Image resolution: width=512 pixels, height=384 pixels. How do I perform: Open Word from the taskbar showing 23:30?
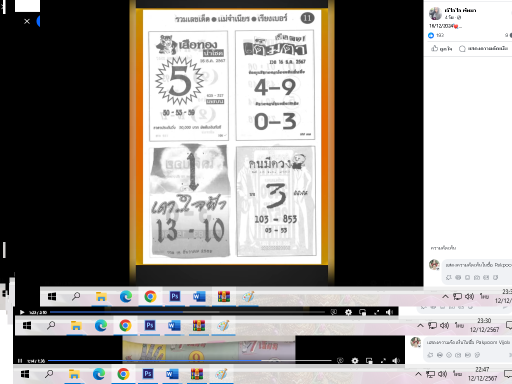174,325
